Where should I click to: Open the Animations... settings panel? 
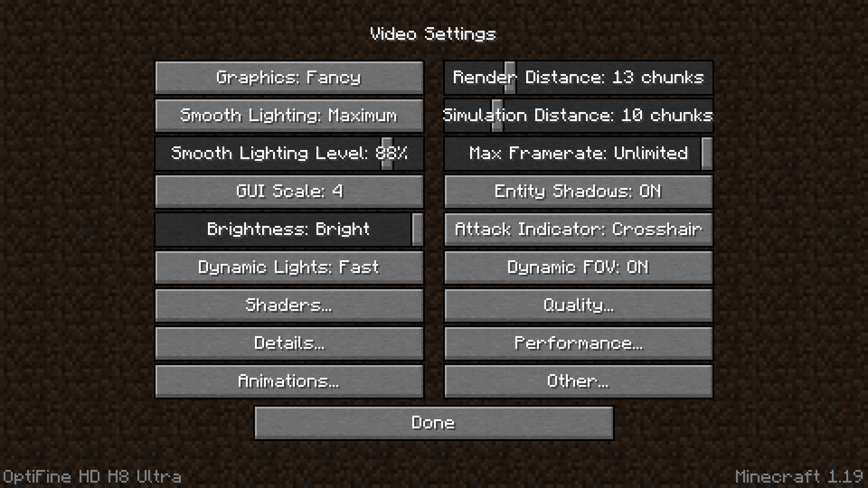pos(289,381)
